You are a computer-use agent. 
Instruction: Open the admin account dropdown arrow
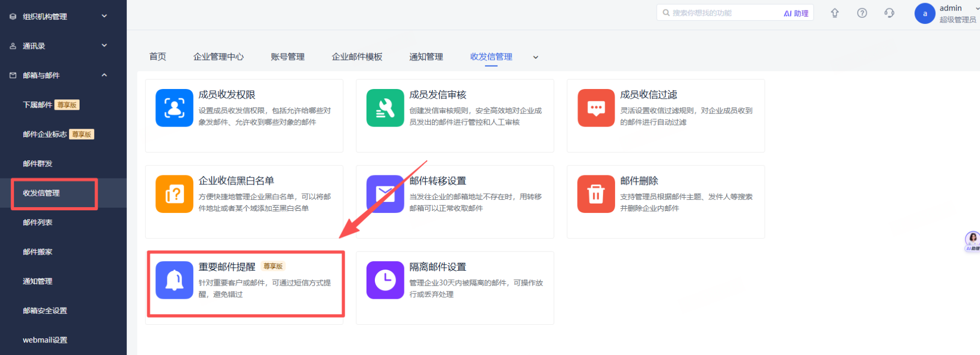tap(977, 8)
